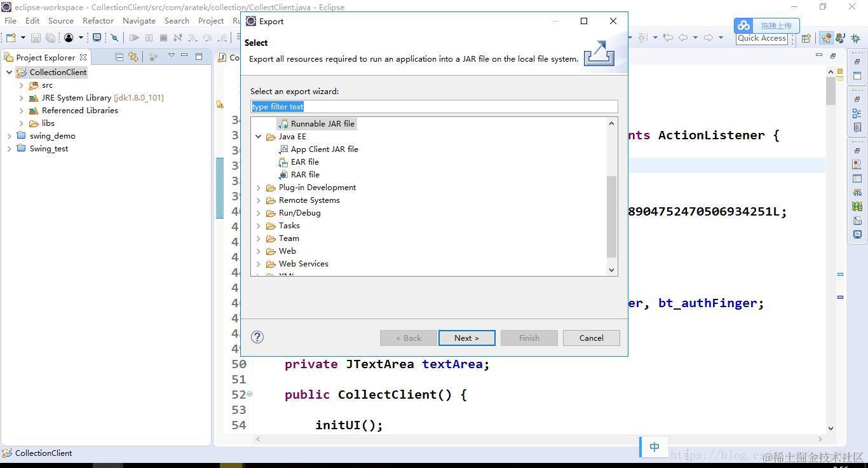Click the Open Perspective icon
This screenshot has width=868, height=468.
tap(806, 38)
